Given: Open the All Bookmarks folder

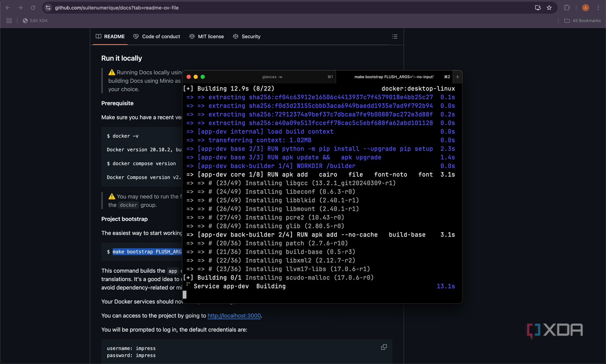Looking at the screenshot, I should (582, 21).
